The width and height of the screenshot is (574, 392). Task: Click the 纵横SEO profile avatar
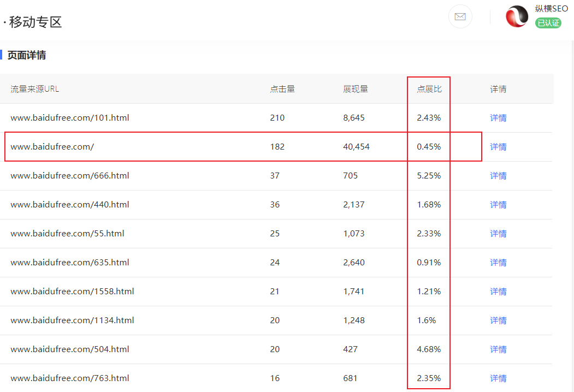[x=517, y=17]
